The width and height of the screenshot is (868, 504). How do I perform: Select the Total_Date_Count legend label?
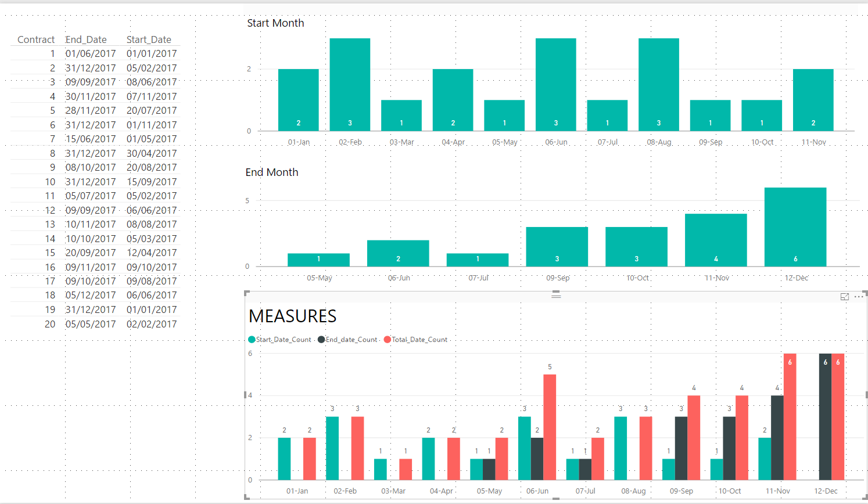pyautogui.click(x=419, y=340)
